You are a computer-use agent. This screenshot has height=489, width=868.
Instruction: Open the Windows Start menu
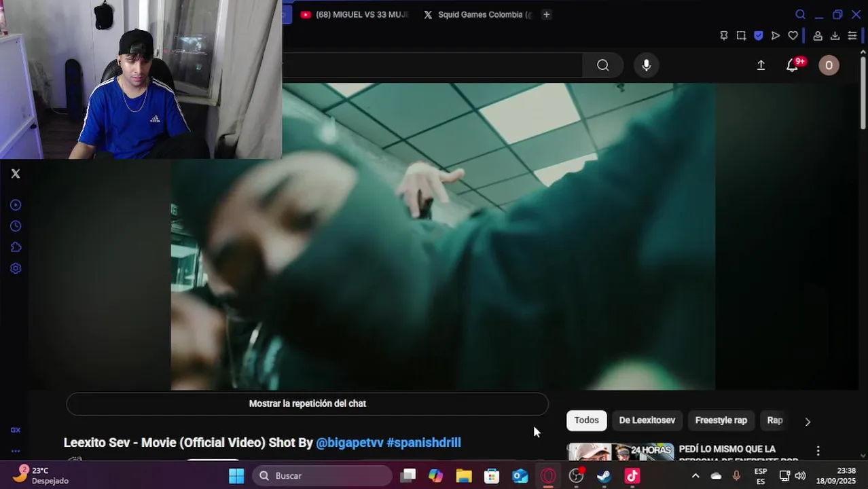click(x=236, y=475)
